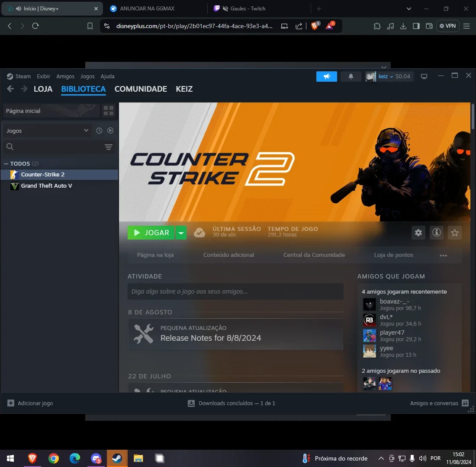Open Página na loja link
The height and width of the screenshot is (467, 476).
coord(155,255)
